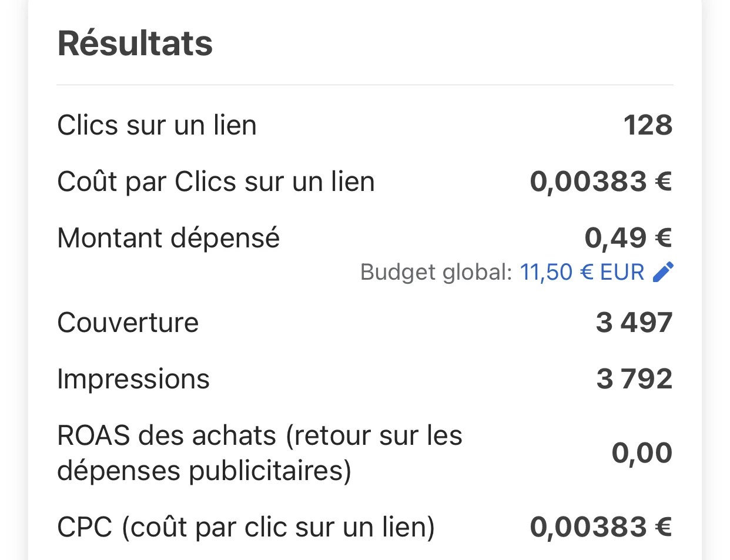Viewport: 730px width, 560px height.
Task: Select the "Coût par Clics sur un lien" label
Action: (x=216, y=182)
